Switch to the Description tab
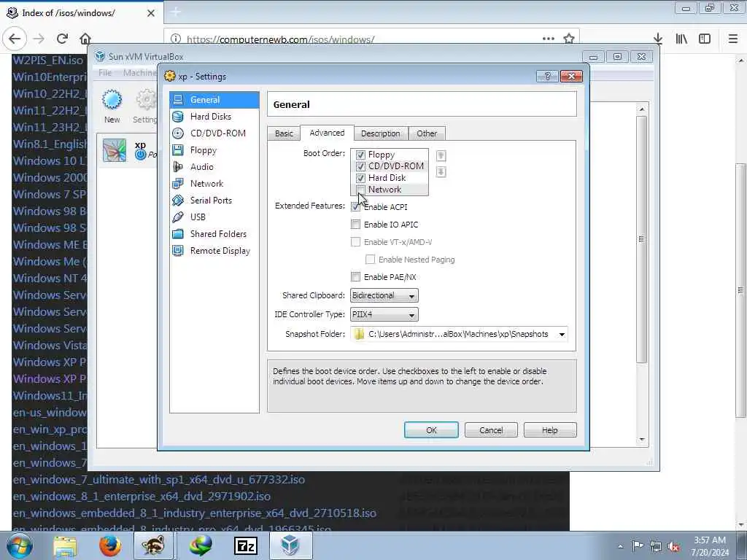 [x=380, y=134]
